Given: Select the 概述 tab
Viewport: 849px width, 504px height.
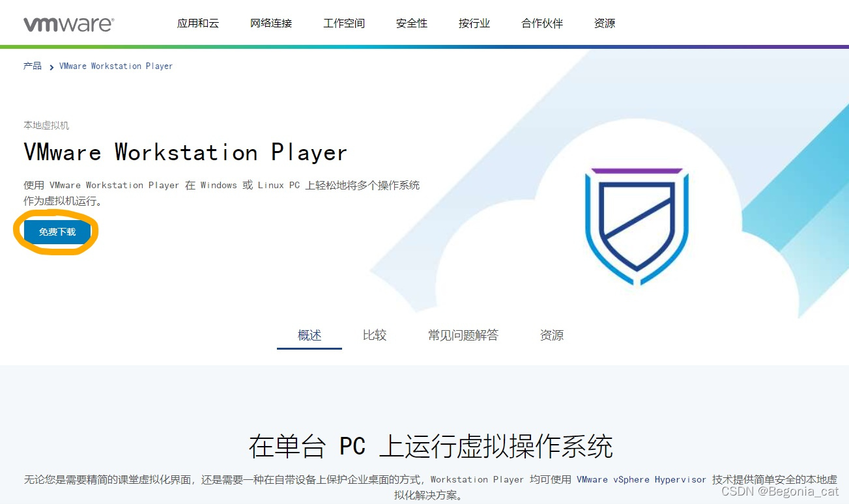Looking at the screenshot, I should [309, 335].
